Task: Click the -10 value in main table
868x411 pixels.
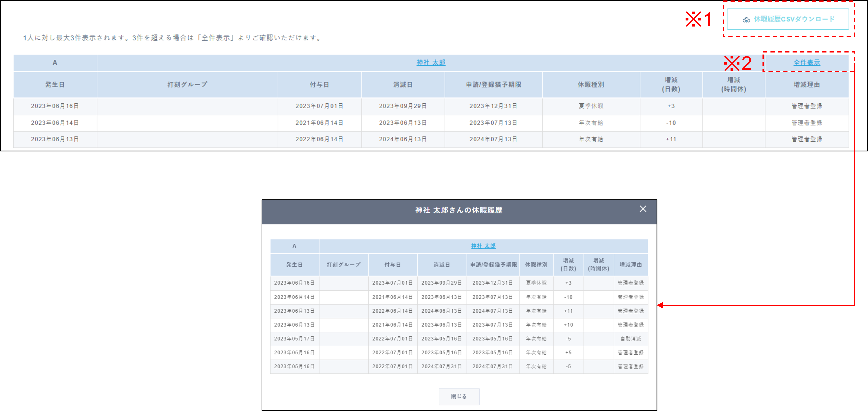Action: coord(671,123)
